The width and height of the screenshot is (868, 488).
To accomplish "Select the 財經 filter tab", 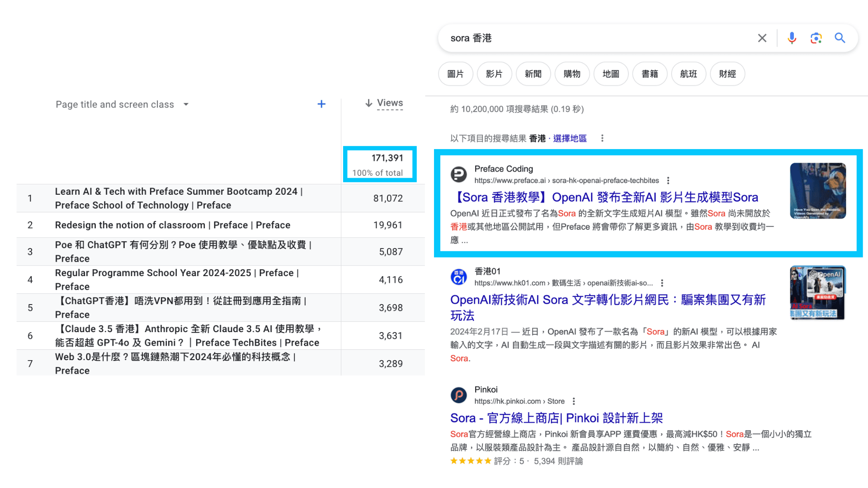I will 728,74.
